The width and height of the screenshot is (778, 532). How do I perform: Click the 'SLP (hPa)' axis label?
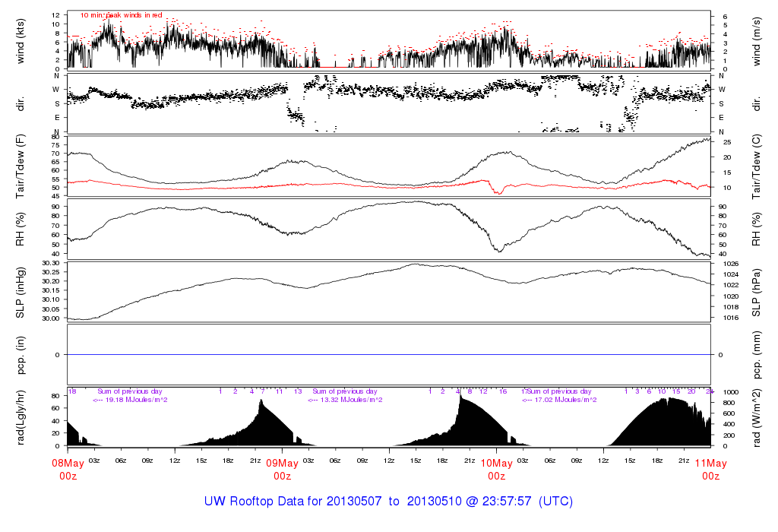[759, 293]
